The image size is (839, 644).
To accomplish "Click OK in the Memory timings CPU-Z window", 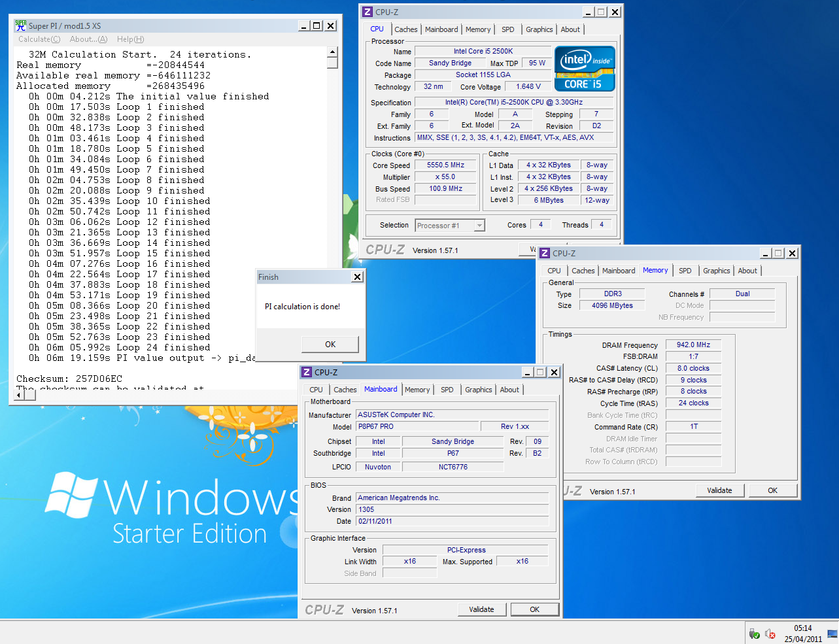I will pyautogui.click(x=773, y=490).
